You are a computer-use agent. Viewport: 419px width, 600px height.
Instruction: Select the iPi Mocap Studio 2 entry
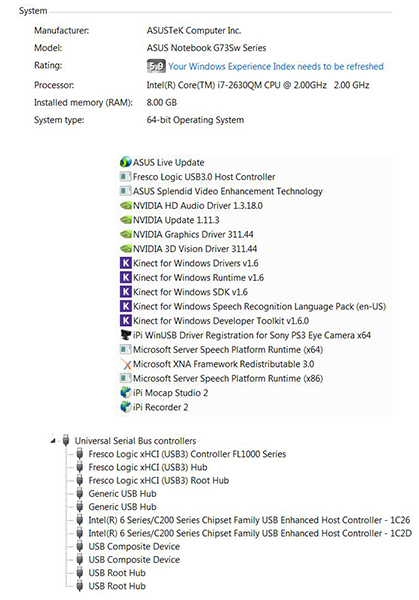(170, 393)
